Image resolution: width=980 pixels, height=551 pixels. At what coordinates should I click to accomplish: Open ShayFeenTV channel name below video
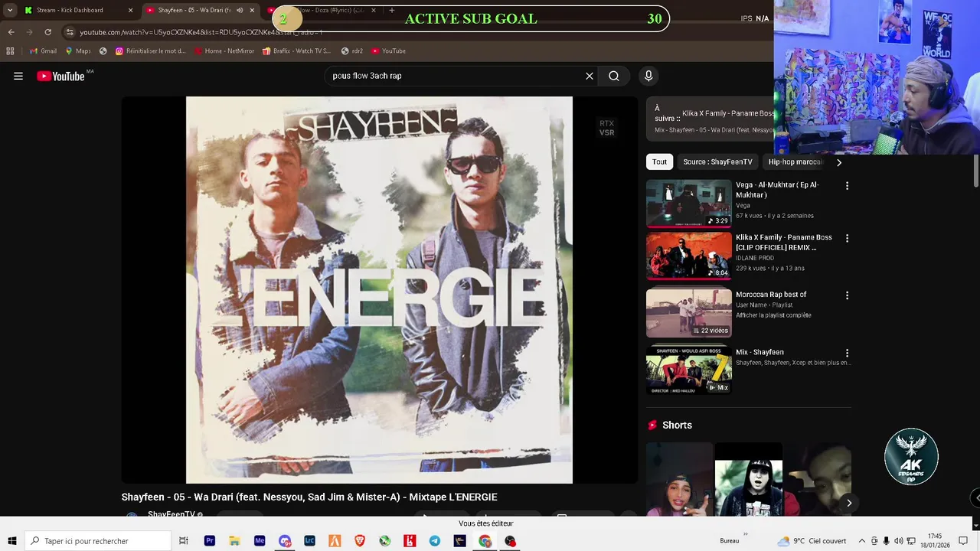[171, 514]
